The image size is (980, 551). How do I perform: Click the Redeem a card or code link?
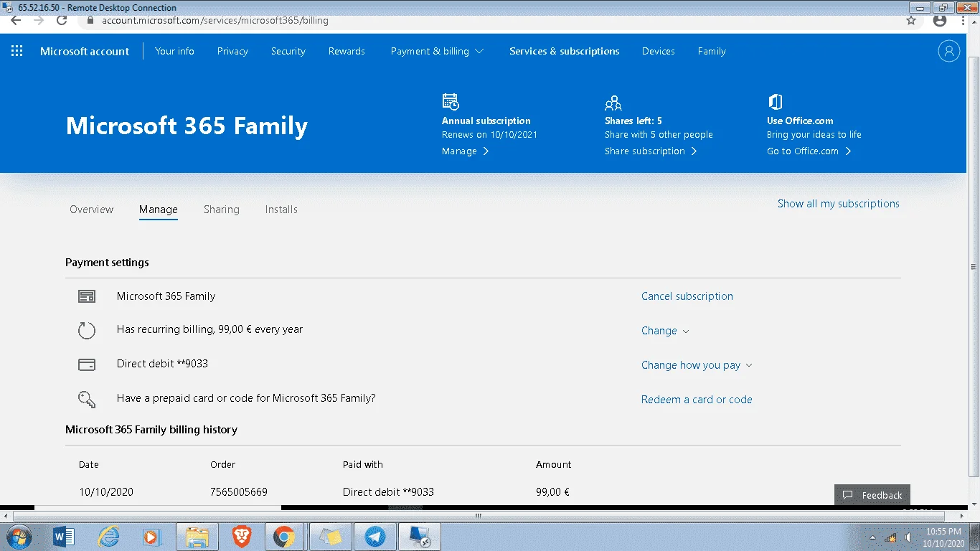tap(697, 400)
